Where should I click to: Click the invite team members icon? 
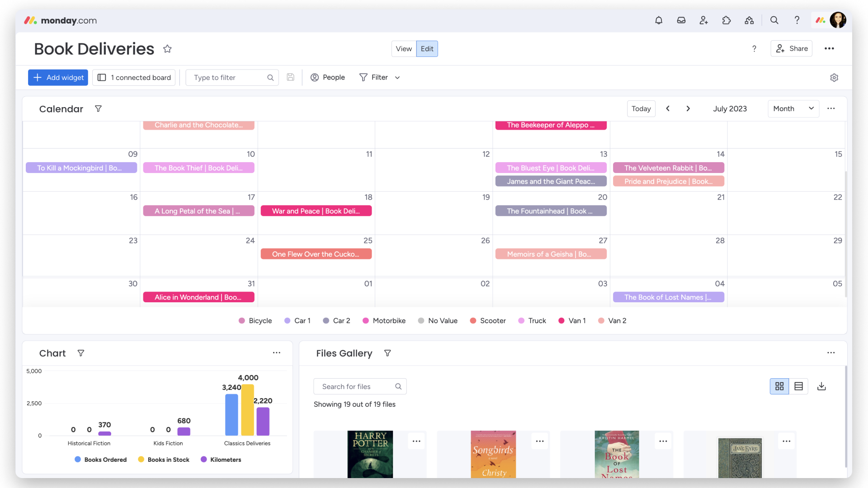coord(704,20)
